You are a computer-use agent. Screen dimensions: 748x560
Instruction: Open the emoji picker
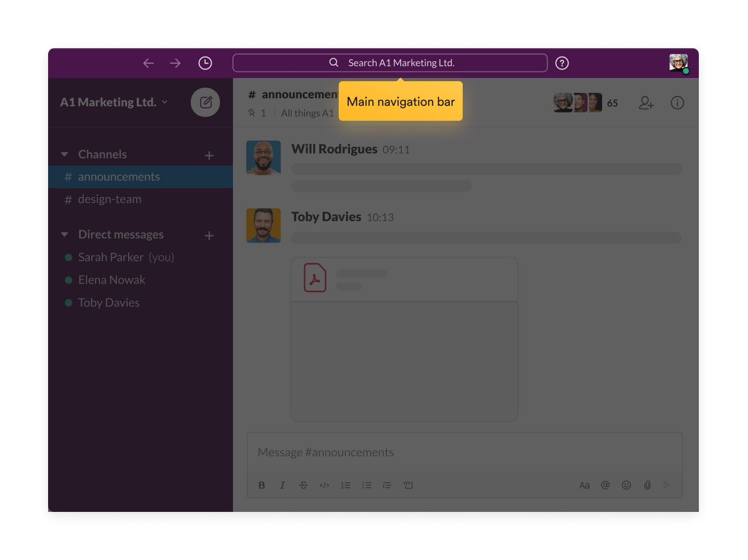(x=626, y=485)
